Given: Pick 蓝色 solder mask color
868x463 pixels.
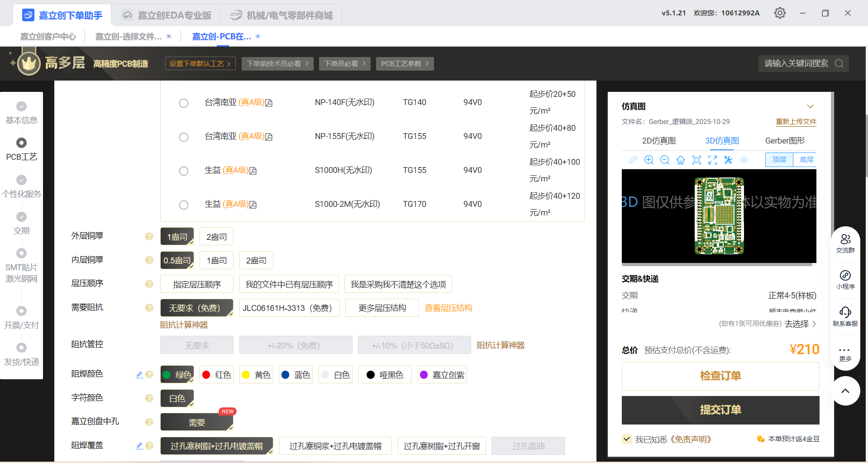Looking at the screenshot, I should tap(296, 375).
